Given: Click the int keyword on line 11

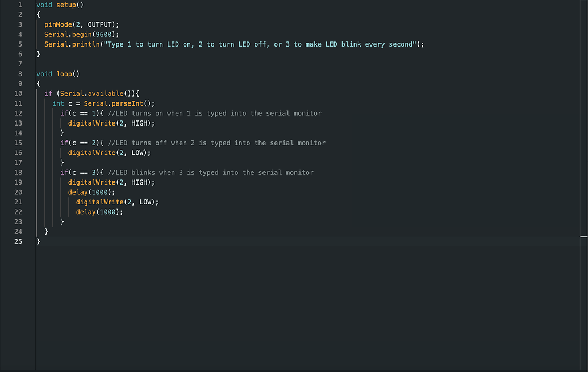Looking at the screenshot, I should [x=57, y=103].
